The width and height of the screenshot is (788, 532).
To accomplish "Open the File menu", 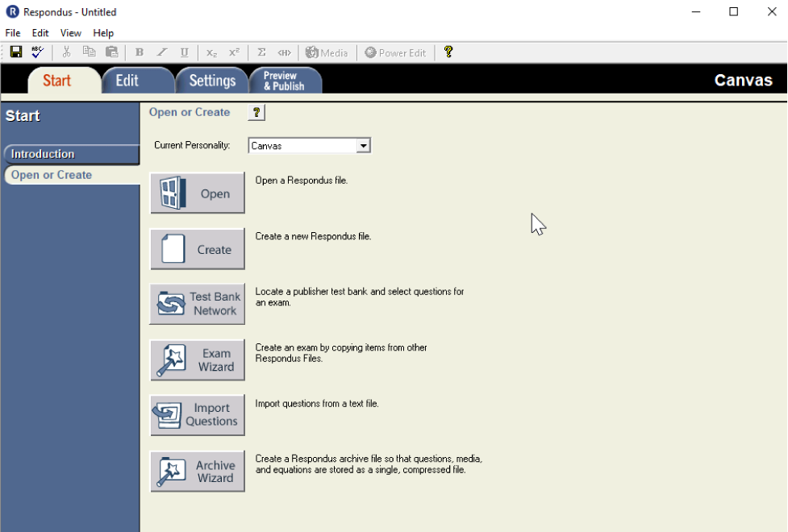I will point(13,33).
